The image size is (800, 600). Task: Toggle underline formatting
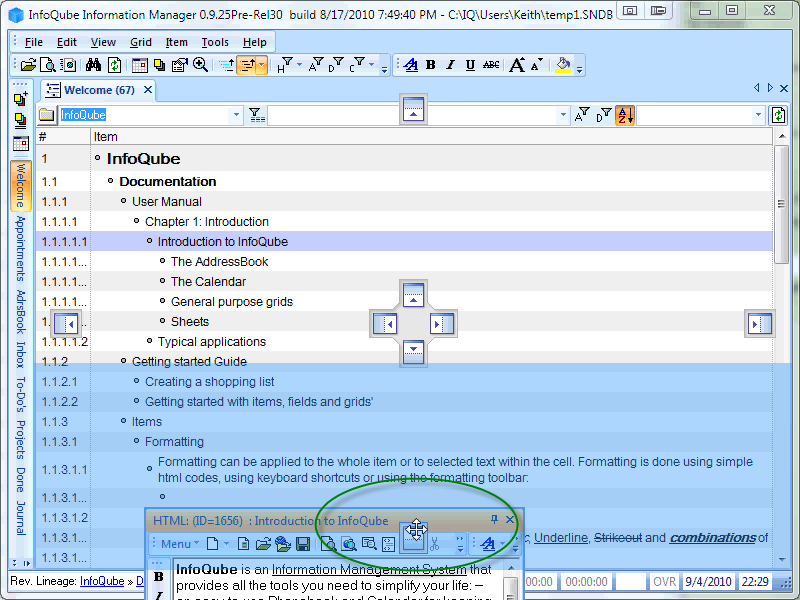[470, 65]
